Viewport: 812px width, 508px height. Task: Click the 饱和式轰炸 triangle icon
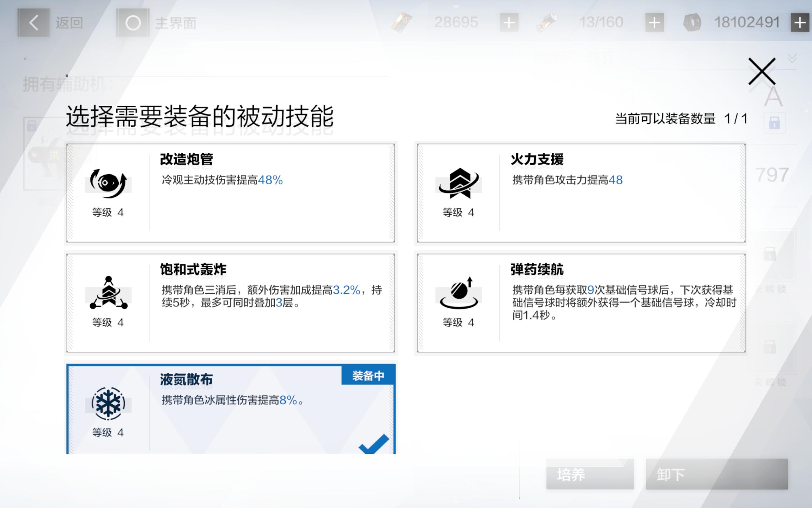[108, 292]
